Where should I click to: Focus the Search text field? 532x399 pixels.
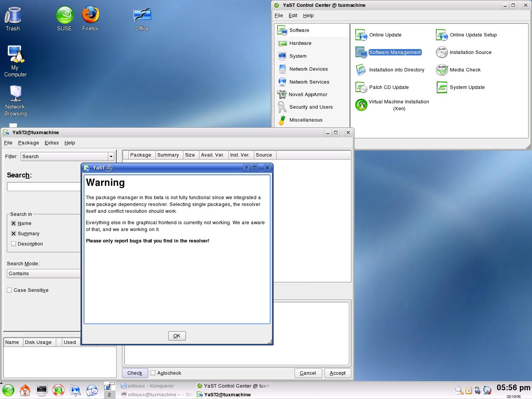pos(44,187)
